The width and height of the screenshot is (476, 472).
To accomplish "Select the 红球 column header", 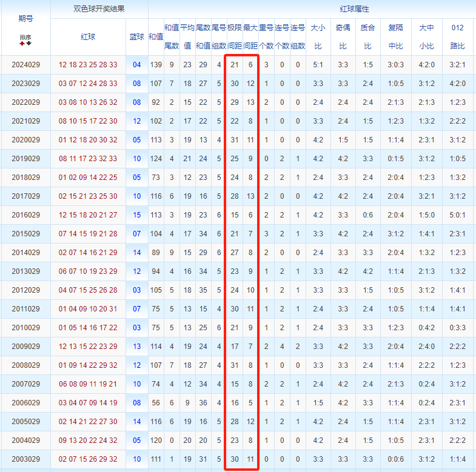I will point(88,36).
